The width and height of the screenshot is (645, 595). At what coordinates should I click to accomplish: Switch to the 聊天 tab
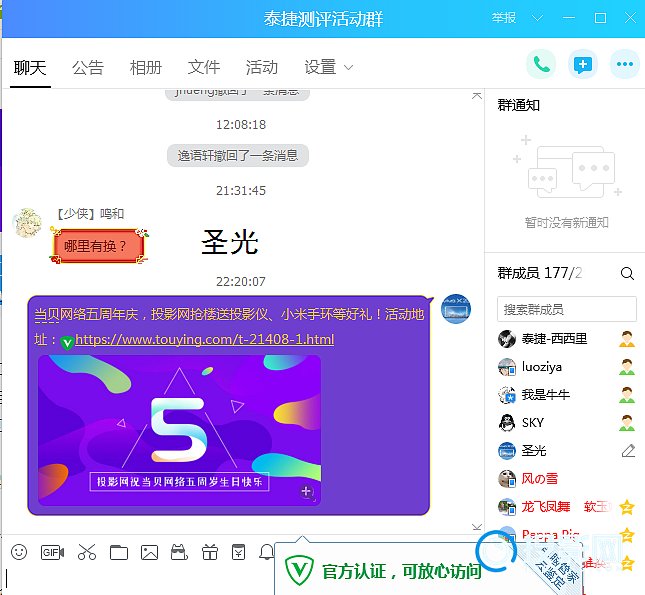30,67
